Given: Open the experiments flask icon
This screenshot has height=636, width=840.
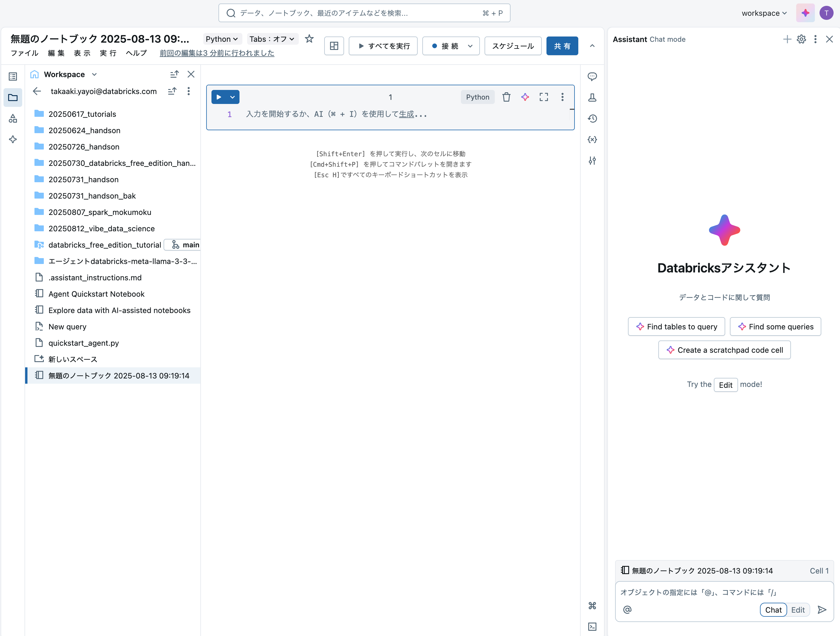Looking at the screenshot, I should (x=592, y=98).
